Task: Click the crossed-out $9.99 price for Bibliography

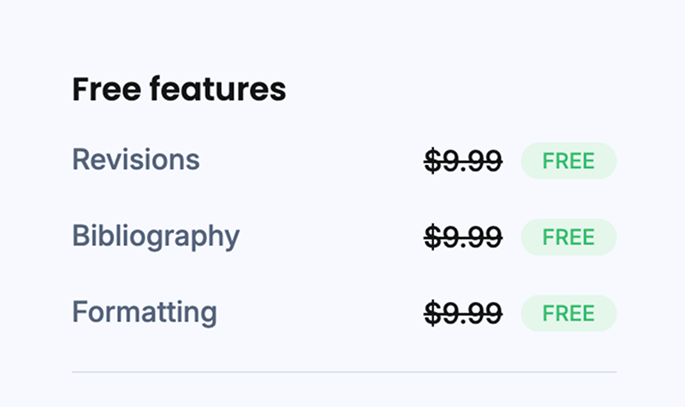Action: tap(463, 237)
